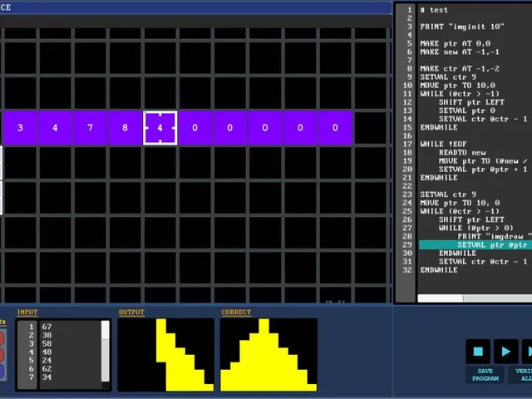Click the purple cell with value 3

point(20,128)
